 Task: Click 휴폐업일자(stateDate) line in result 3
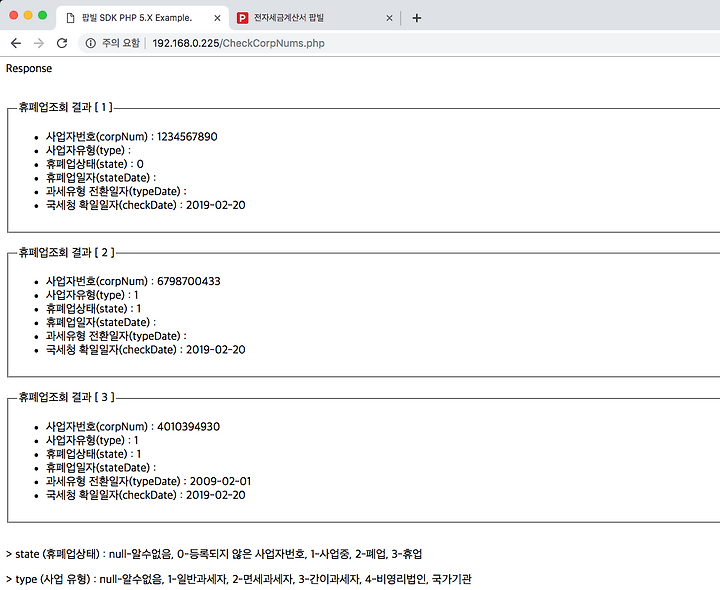point(101,468)
